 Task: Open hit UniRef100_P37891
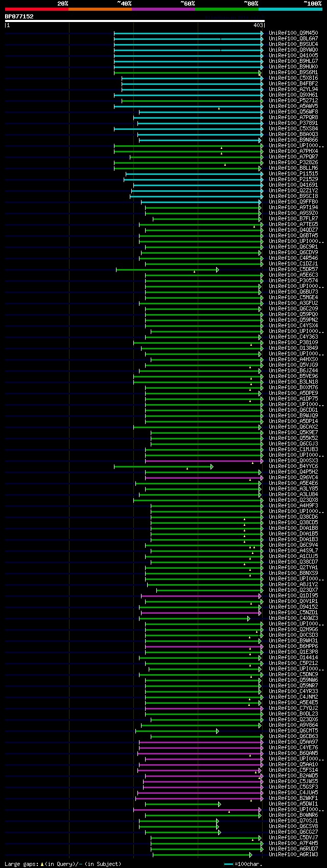tap(293, 123)
